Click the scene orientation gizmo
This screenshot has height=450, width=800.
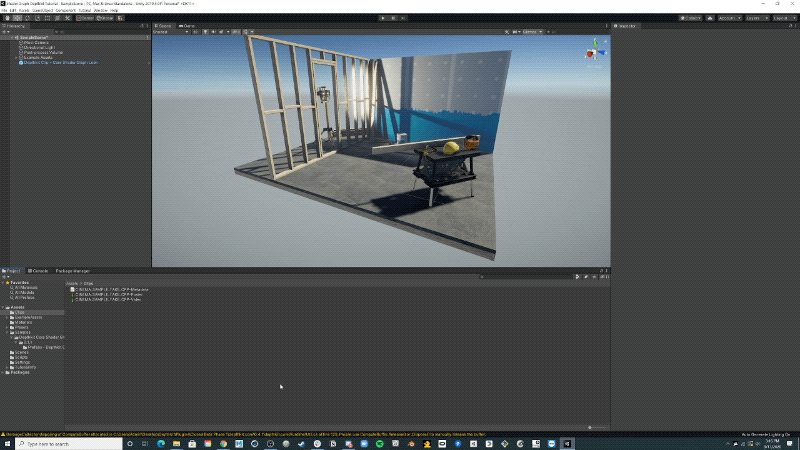point(594,50)
